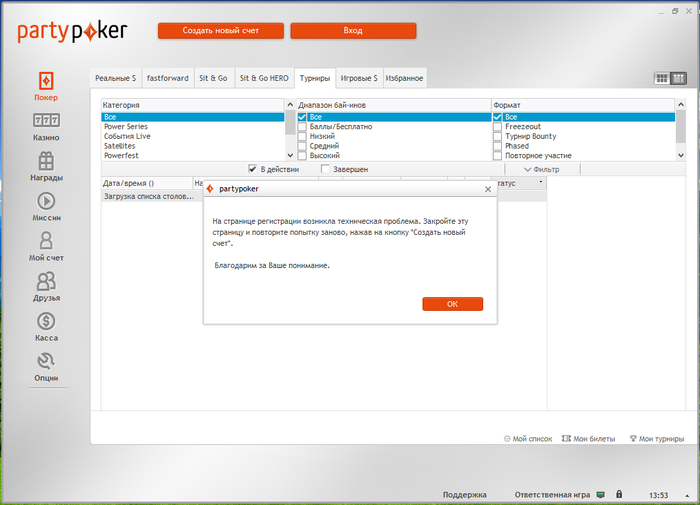Click the Формат list scrollbar thumb
Image resolution: width=700 pixels, height=505 pixels.
pyautogui.click(x=681, y=127)
